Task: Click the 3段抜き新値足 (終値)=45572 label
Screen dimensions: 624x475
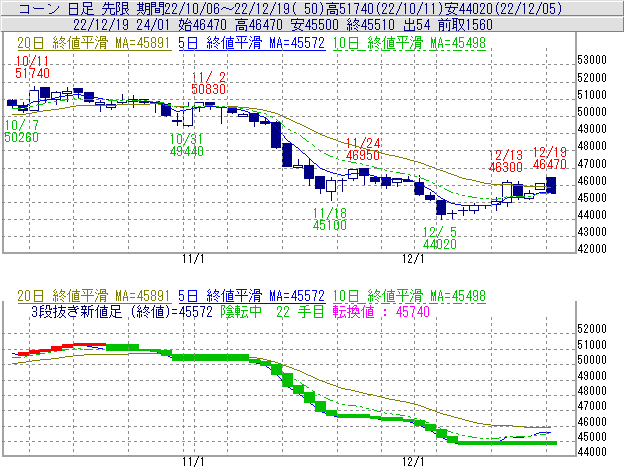Action: pyautogui.click(x=122, y=311)
